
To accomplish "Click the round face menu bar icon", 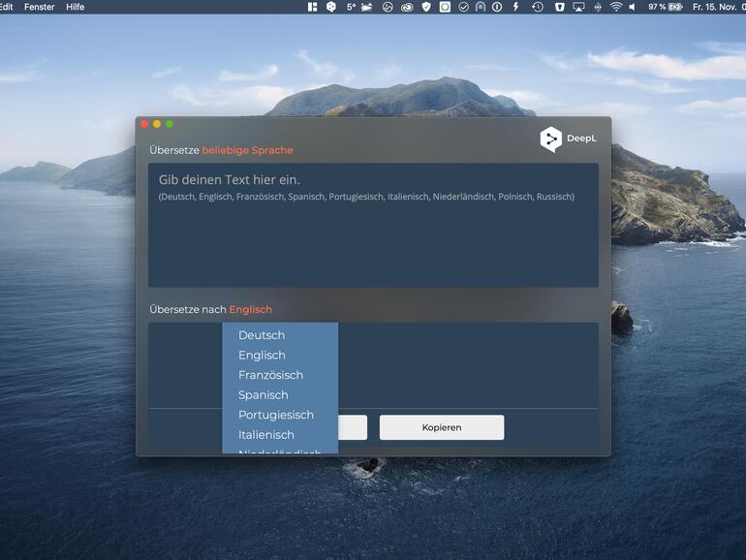I will 388,7.
